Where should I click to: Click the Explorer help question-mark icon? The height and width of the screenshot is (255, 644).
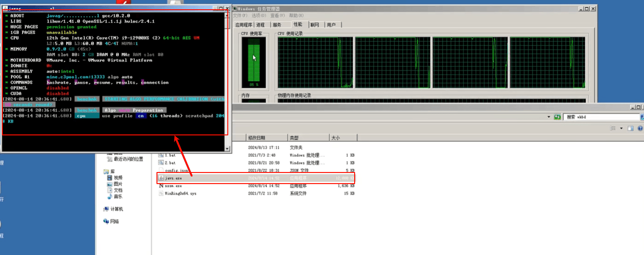641,128
